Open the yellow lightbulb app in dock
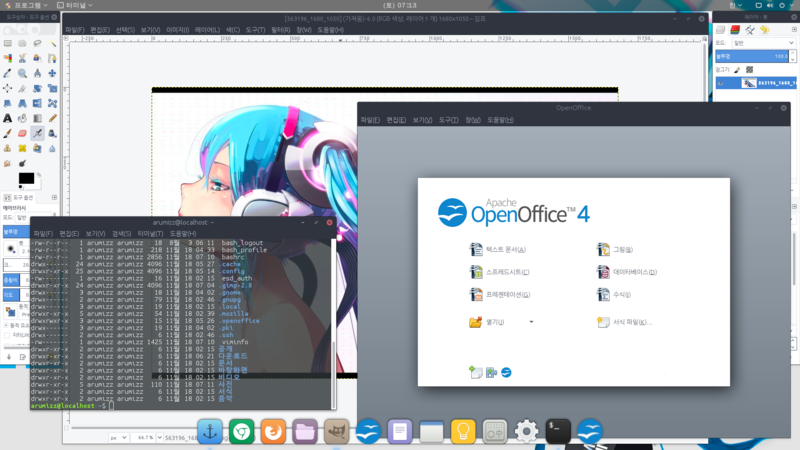The image size is (800, 450). (x=463, y=432)
